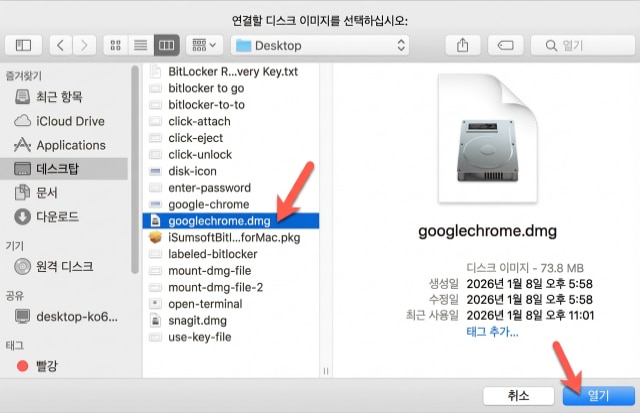Select file googlechrome.dmg in list
The width and height of the screenshot is (640, 413).
tap(231, 221)
